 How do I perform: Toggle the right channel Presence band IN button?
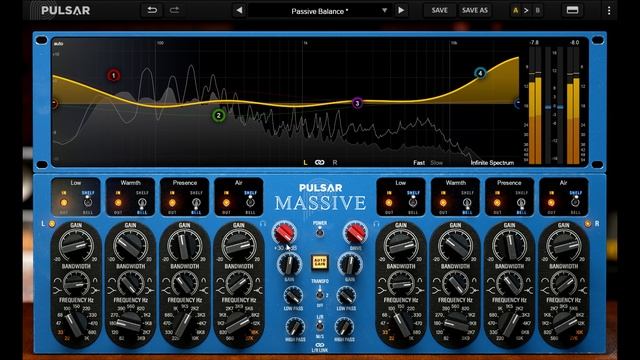pyautogui.click(x=497, y=202)
